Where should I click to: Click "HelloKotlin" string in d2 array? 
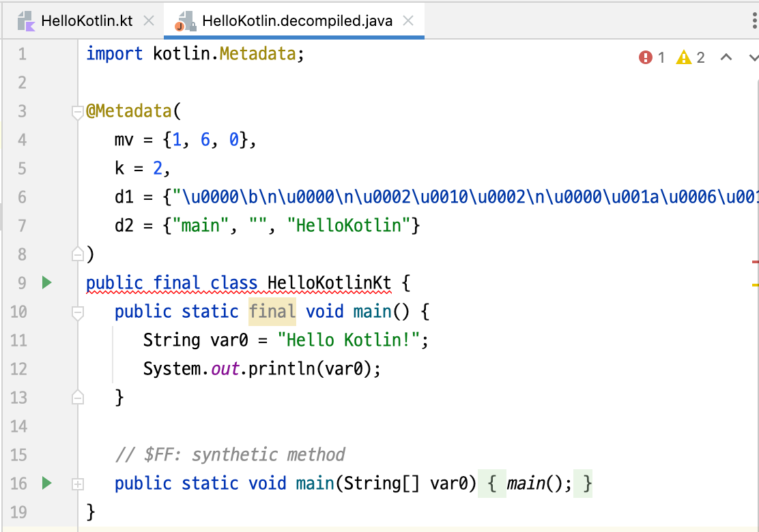coord(349,225)
